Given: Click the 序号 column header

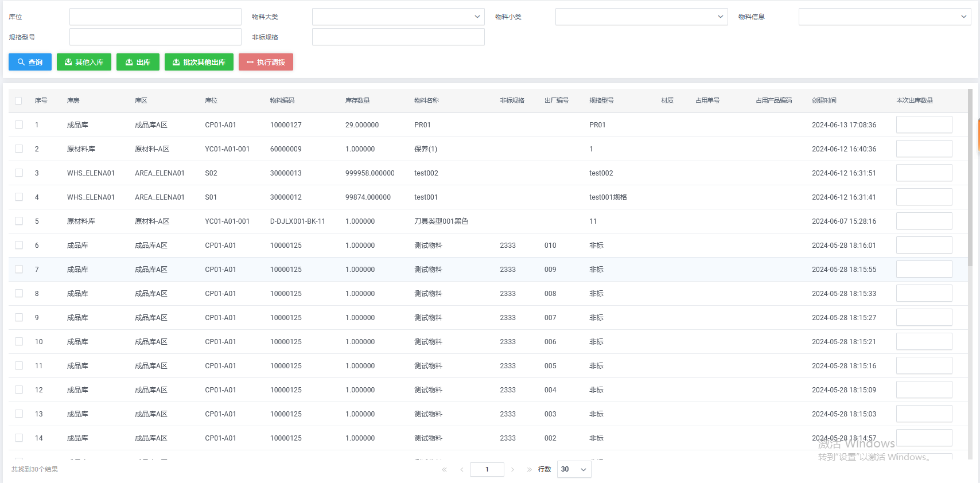Looking at the screenshot, I should (41, 100).
